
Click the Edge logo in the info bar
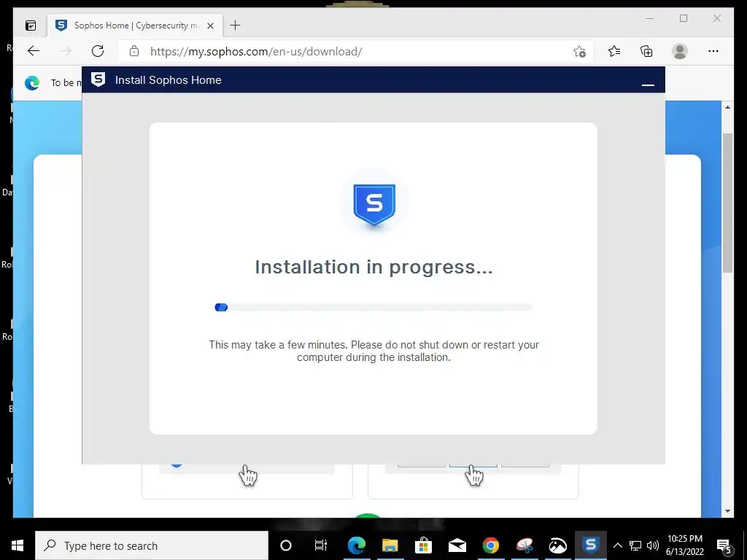[x=32, y=83]
